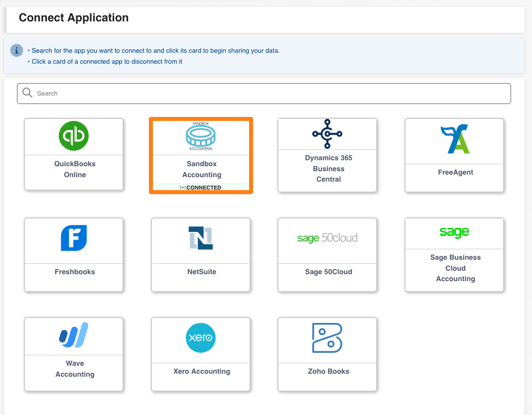Image resolution: width=532 pixels, height=415 pixels.
Task: Click the Zoho Books logo icon
Action: (x=327, y=338)
